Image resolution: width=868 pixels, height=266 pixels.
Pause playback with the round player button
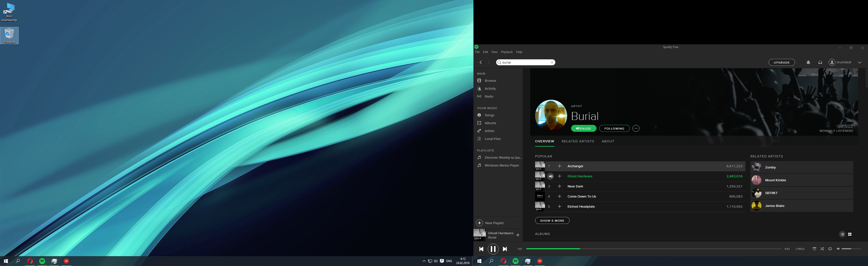point(493,249)
